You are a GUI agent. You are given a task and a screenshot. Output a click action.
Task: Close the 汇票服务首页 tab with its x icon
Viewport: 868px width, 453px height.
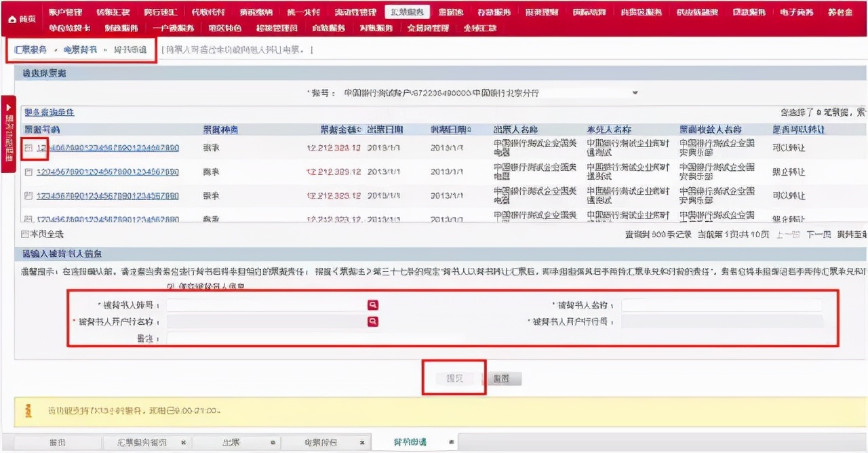(x=182, y=442)
